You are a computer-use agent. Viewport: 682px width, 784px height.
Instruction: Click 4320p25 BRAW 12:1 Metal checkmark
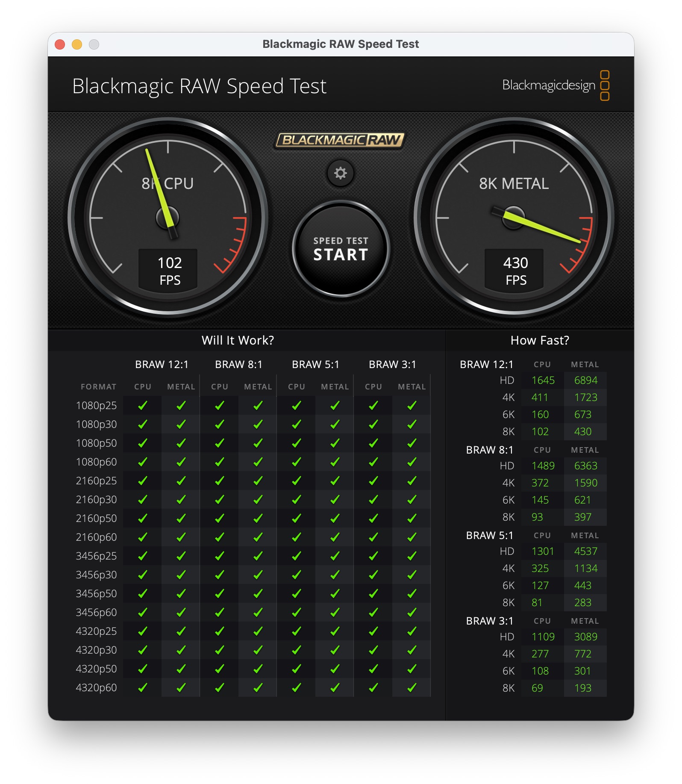(x=181, y=631)
